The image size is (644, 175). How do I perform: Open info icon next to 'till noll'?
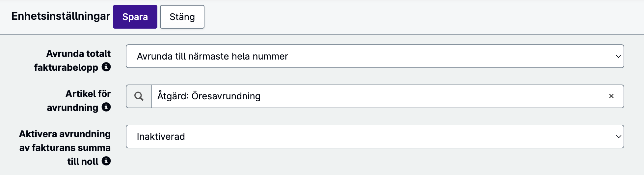pos(106,161)
